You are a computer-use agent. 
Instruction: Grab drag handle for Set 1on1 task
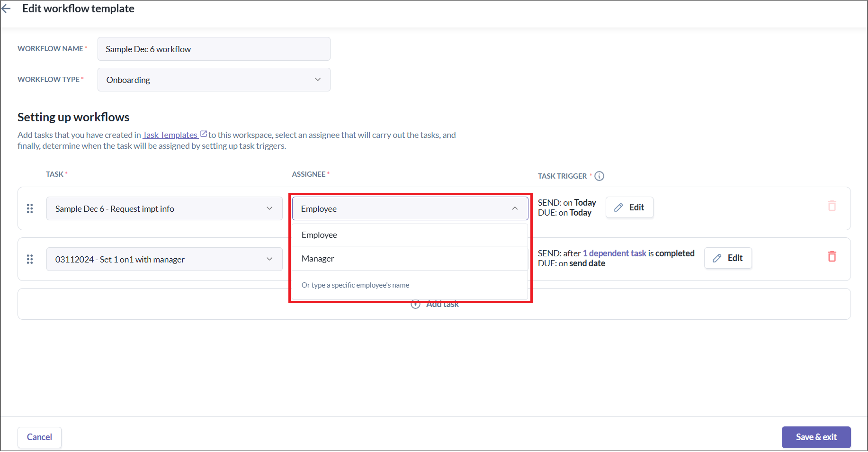pyautogui.click(x=30, y=259)
